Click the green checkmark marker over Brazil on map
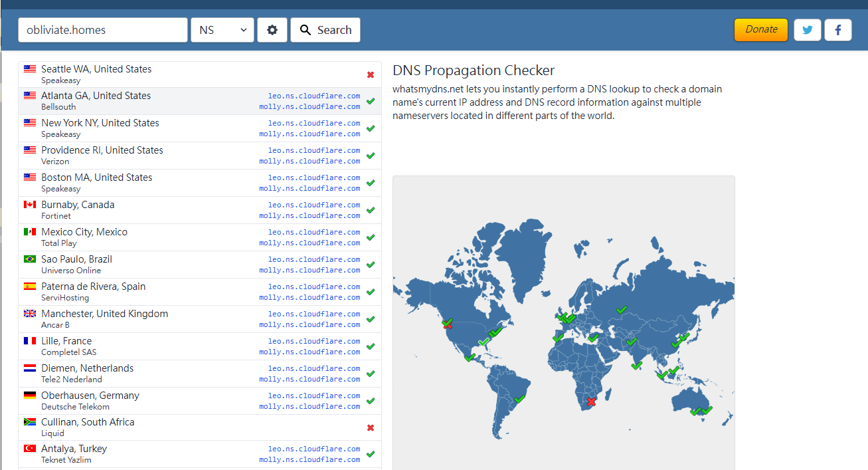Screen dimensions: 868x470 coord(519,399)
